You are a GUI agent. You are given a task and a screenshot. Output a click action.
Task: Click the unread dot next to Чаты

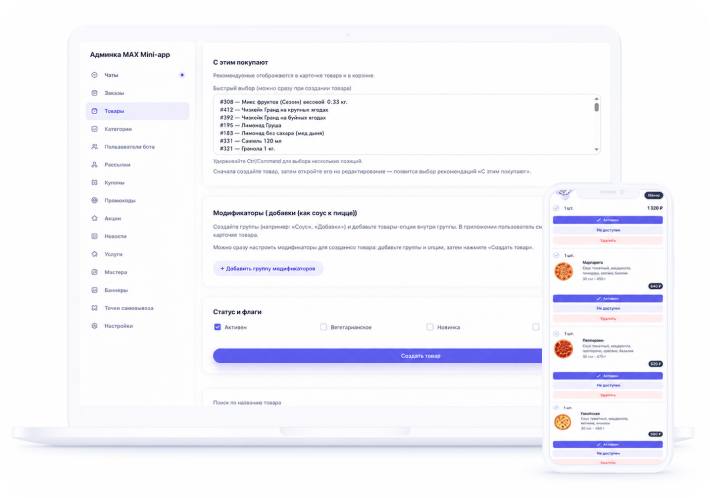coord(182,75)
